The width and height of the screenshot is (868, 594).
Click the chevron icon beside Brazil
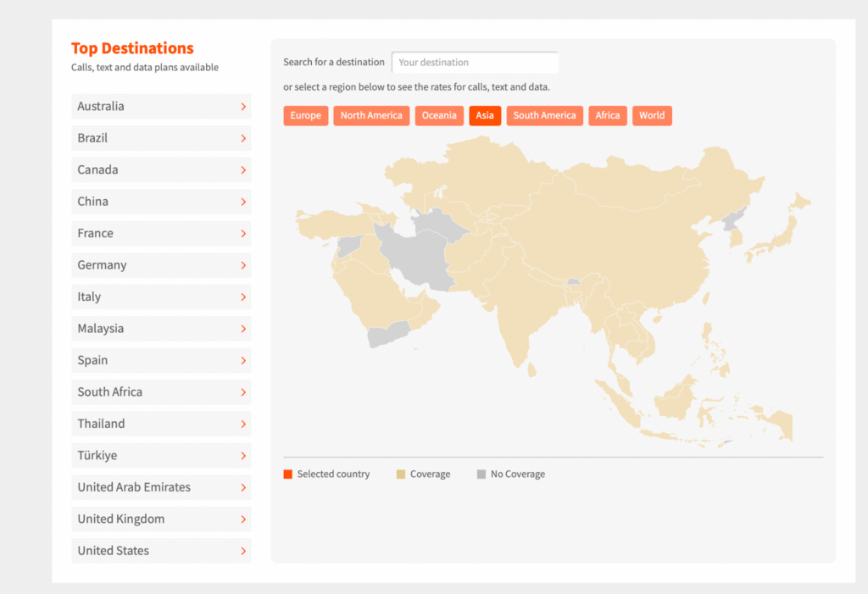[243, 138]
